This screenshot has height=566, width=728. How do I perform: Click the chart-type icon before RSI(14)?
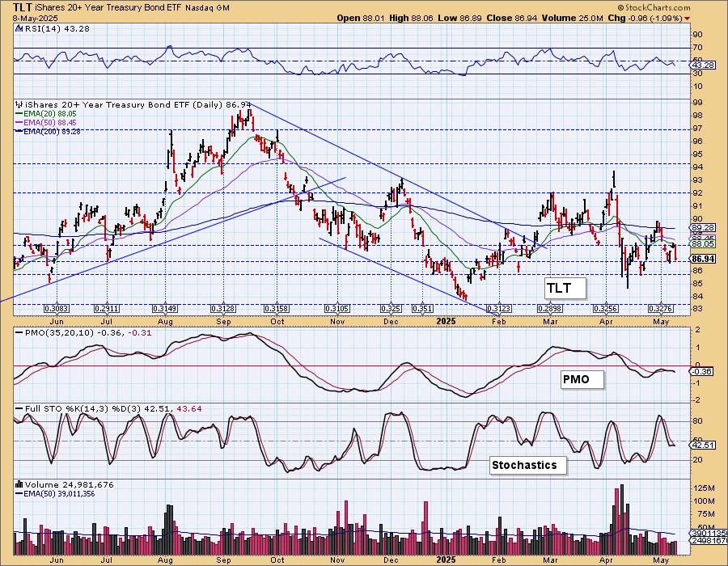pyautogui.click(x=19, y=29)
